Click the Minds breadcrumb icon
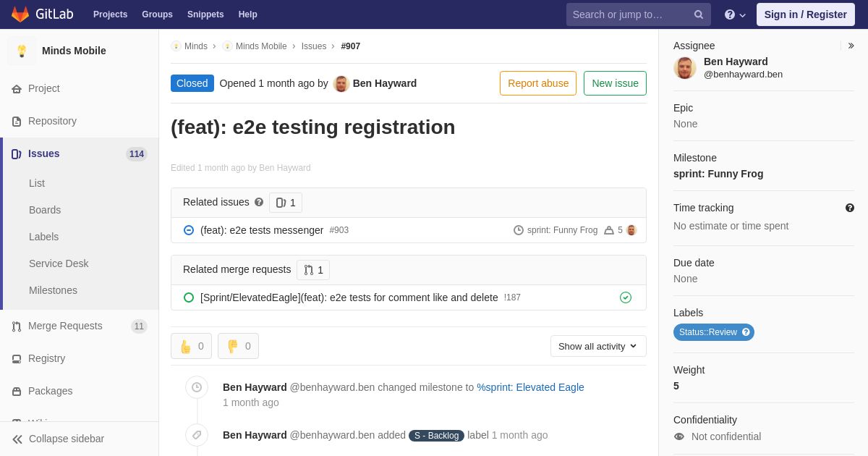The image size is (868, 456). click(x=176, y=46)
